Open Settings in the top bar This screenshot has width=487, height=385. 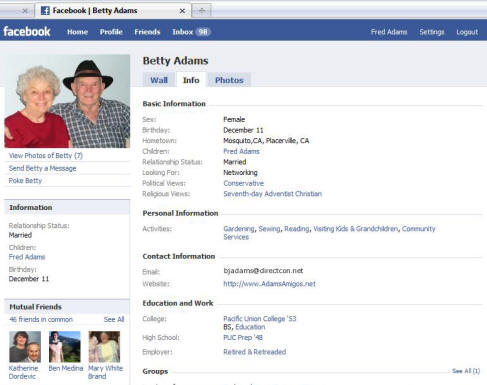click(432, 32)
